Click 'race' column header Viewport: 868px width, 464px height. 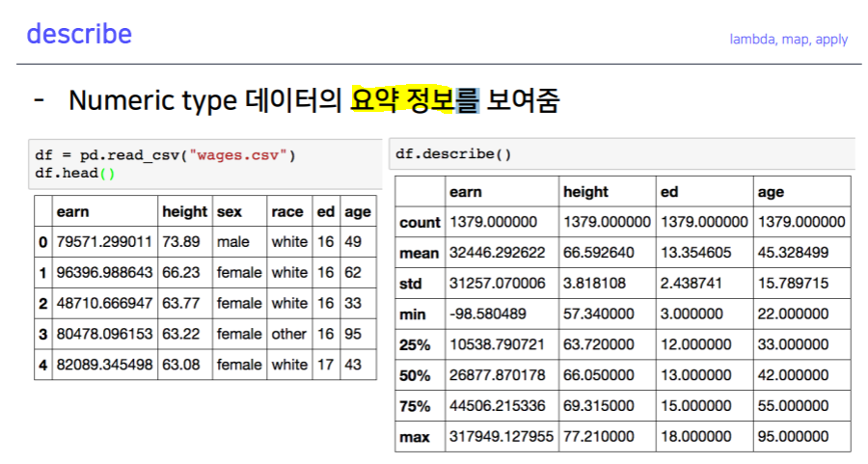[x=287, y=211]
